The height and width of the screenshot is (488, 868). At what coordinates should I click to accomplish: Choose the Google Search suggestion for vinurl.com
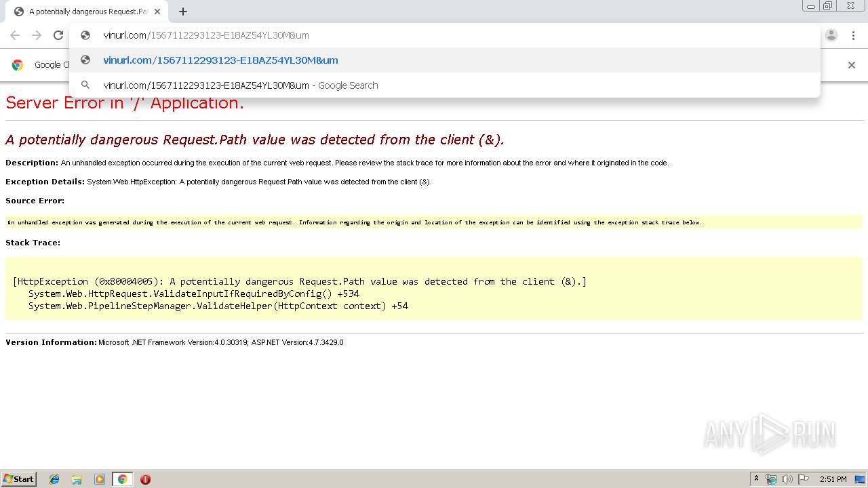pos(445,85)
